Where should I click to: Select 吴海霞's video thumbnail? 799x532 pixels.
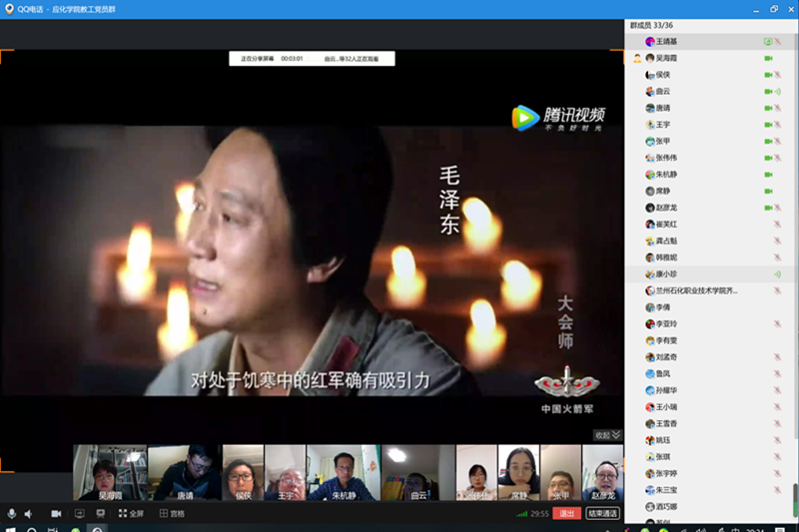pos(110,472)
